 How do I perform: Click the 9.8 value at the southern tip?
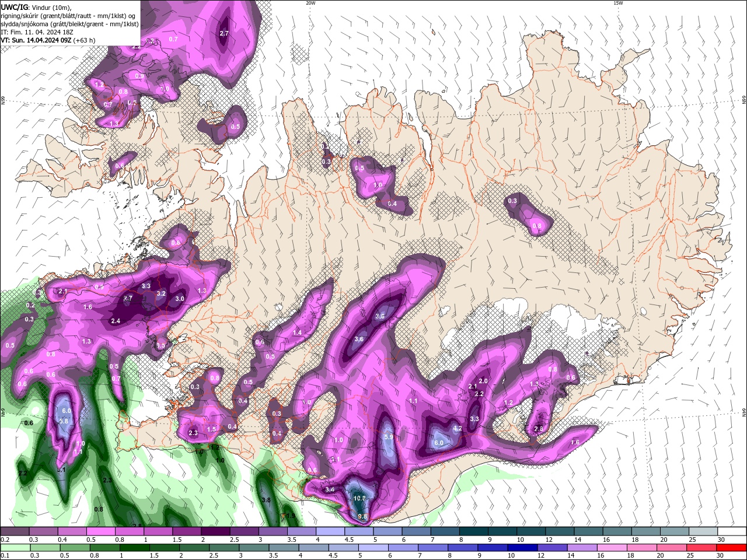pos(362,516)
